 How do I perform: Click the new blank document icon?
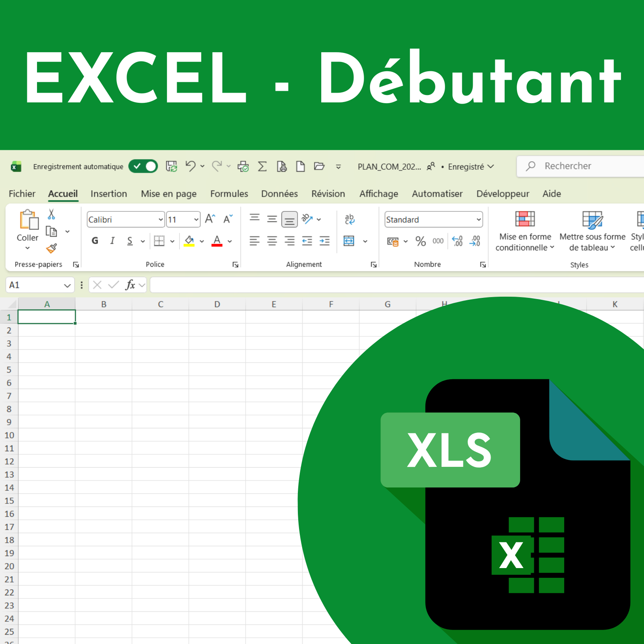[x=300, y=166]
